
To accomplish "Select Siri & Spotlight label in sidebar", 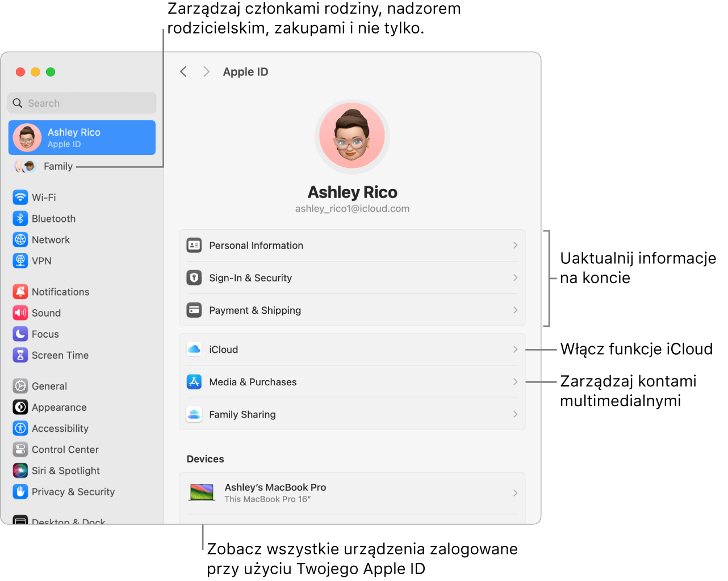I will coord(66,470).
